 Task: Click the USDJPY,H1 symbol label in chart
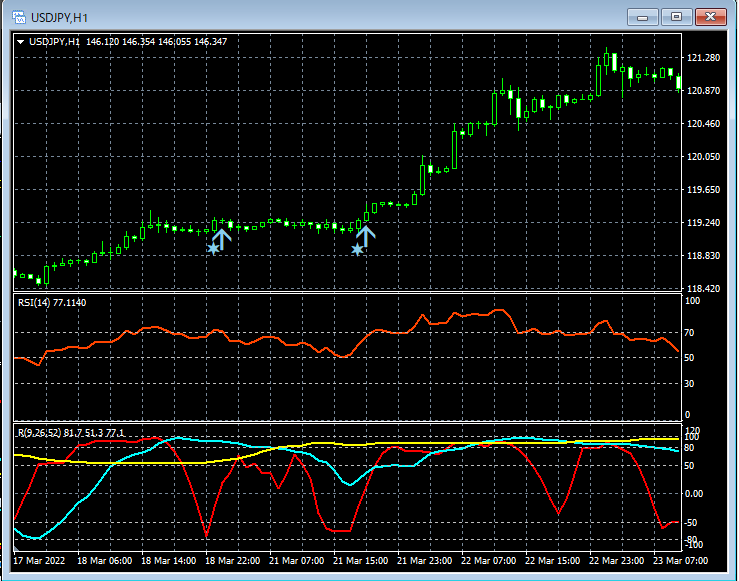click(55, 42)
